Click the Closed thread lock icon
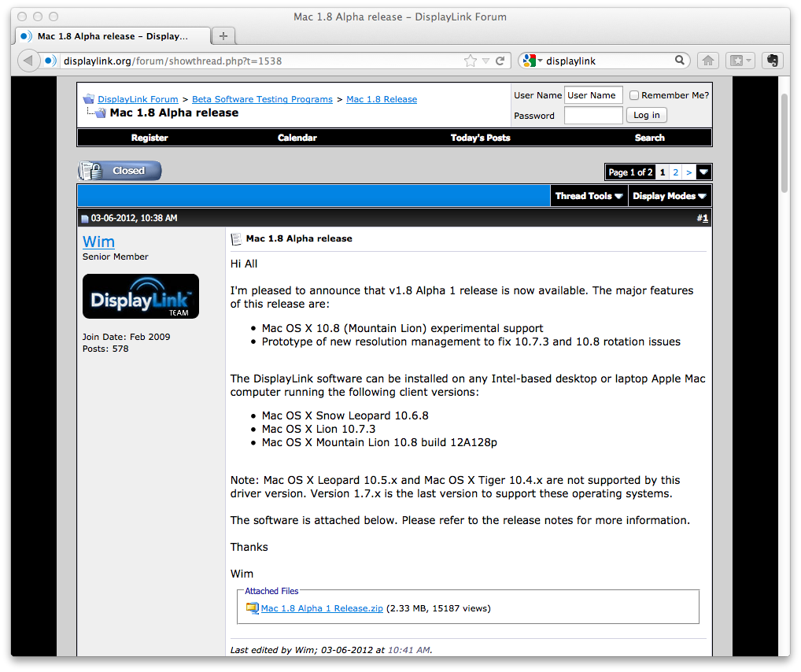This screenshot has width=801, height=672. click(91, 171)
